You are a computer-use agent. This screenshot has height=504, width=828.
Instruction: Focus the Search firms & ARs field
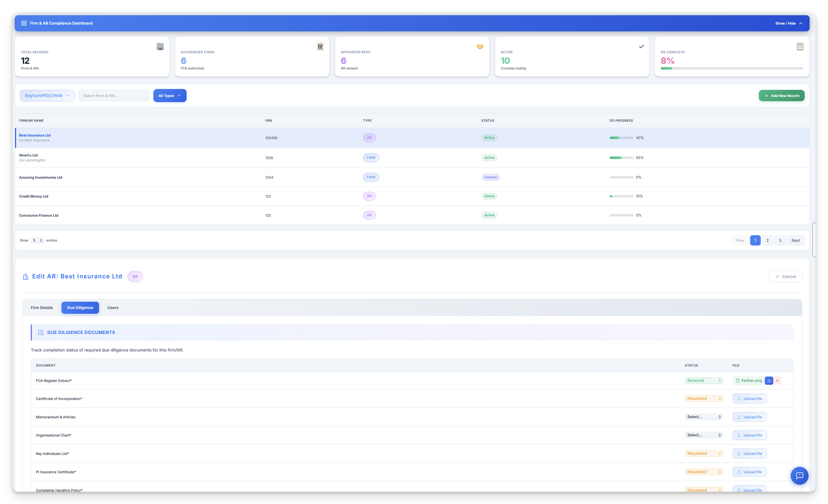point(114,96)
